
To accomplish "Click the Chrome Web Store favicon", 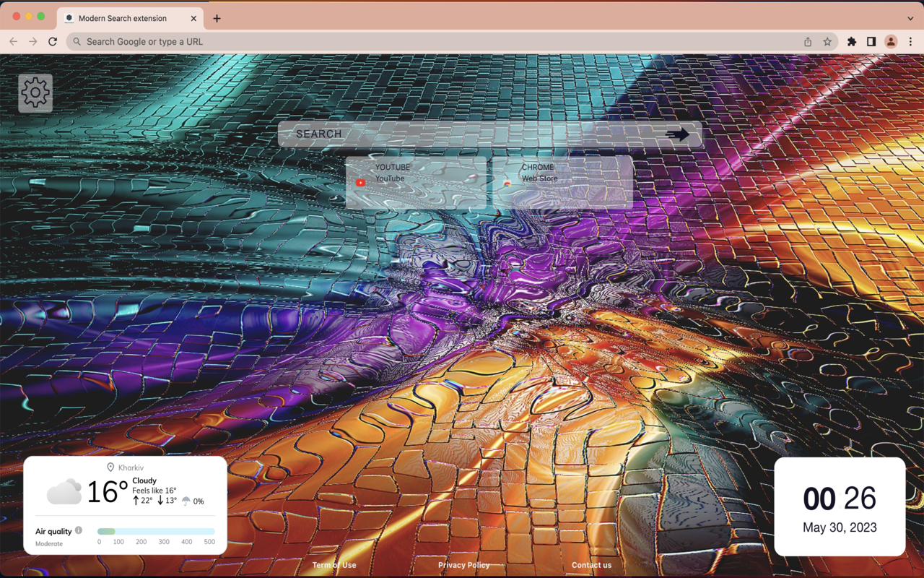I will point(507,183).
